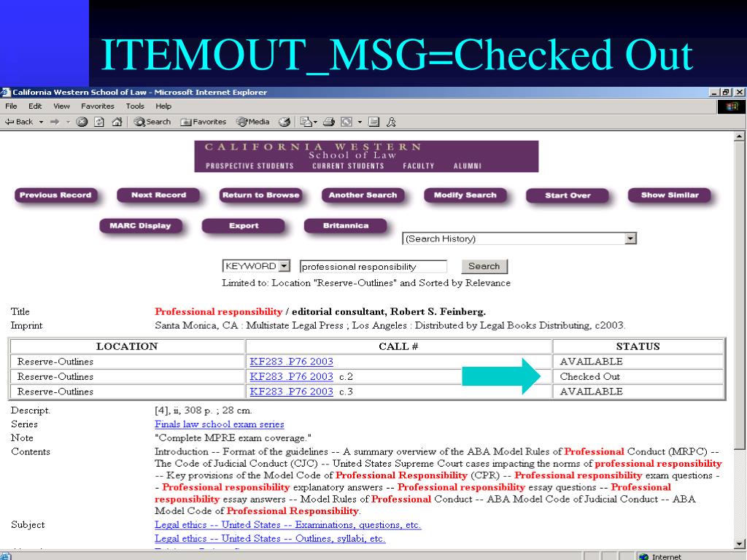Open the Favorites toolbar pane
The height and width of the screenshot is (560, 747).
click(x=203, y=122)
